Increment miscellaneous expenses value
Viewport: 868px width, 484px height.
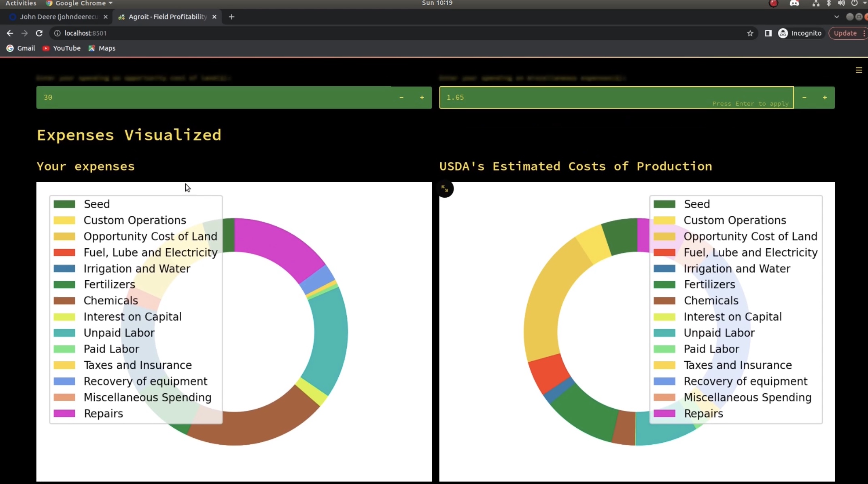click(x=824, y=98)
